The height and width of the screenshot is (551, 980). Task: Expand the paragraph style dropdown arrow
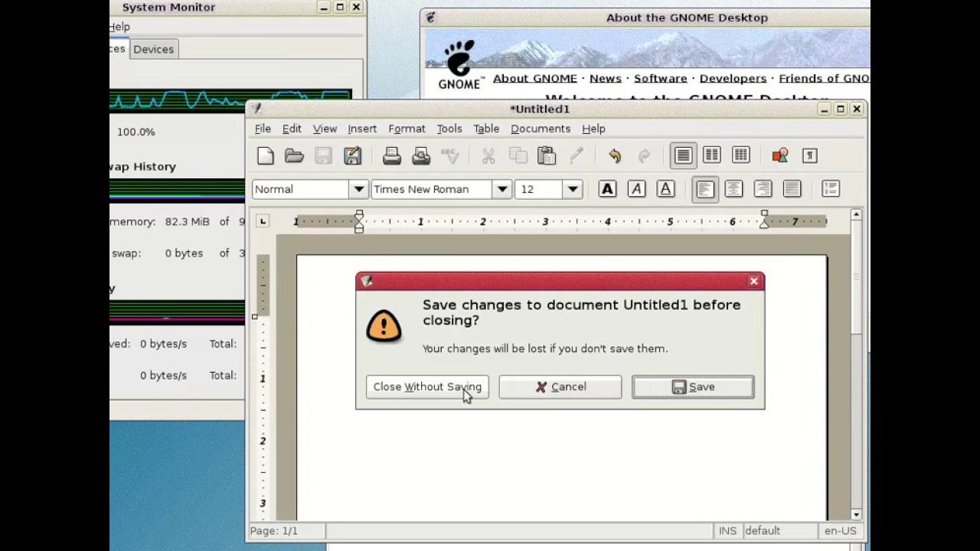tap(358, 189)
